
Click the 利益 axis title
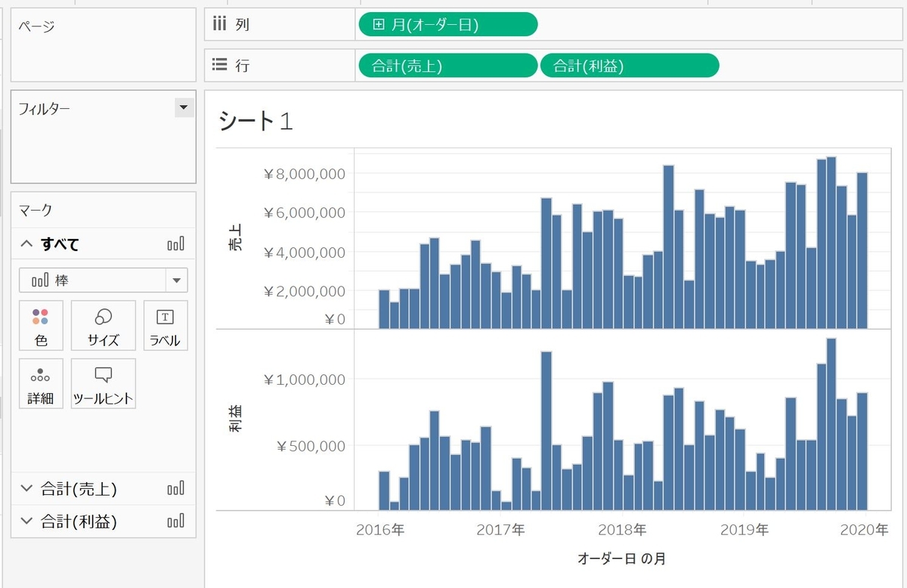235,419
